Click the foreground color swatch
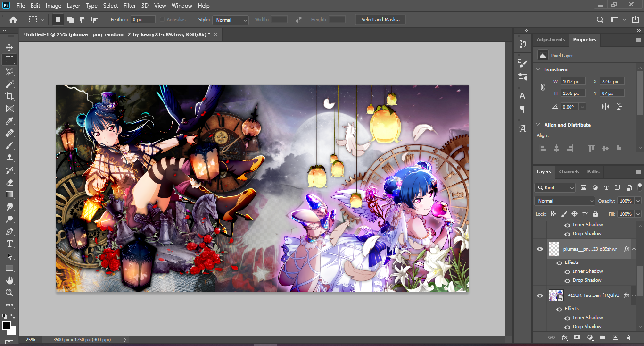Screen dimensions: 644x346 point(7,326)
